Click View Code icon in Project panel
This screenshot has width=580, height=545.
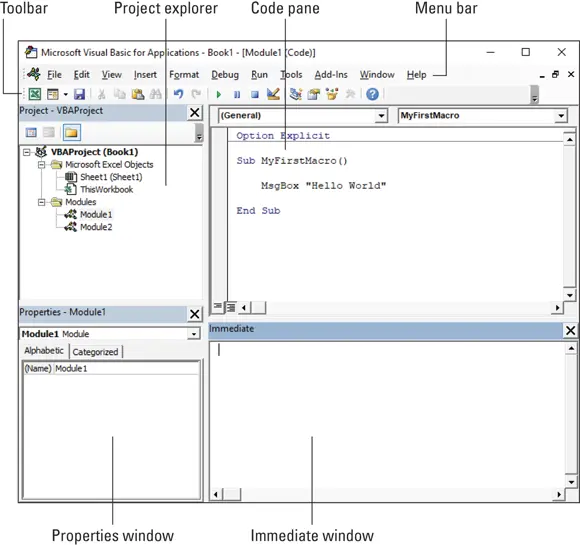point(31,132)
